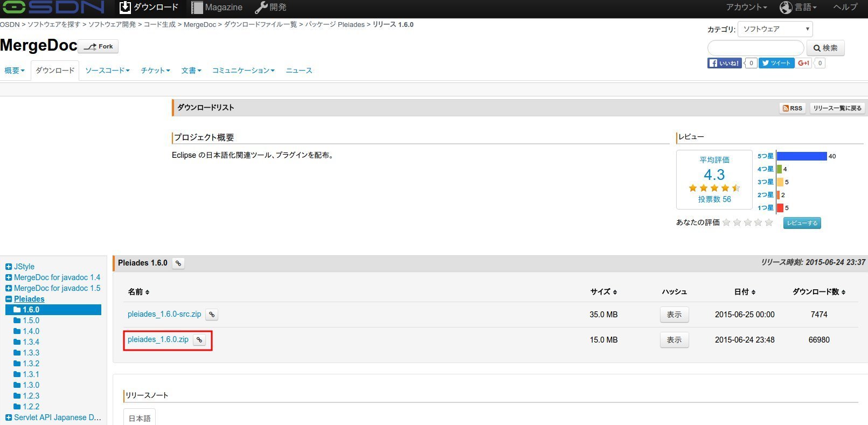Sort file list by ダウンロード数 column
The height and width of the screenshot is (425, 868).
pos(819,292)
